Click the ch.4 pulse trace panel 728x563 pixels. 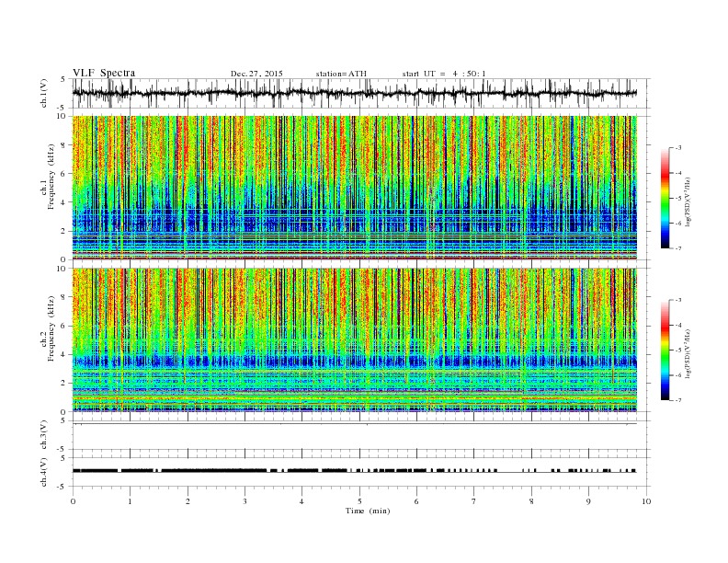[361, 472]
